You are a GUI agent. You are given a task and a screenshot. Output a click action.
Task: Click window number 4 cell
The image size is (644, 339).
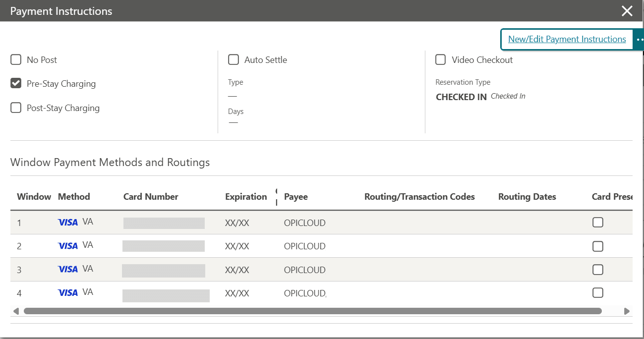pos(19,293)
